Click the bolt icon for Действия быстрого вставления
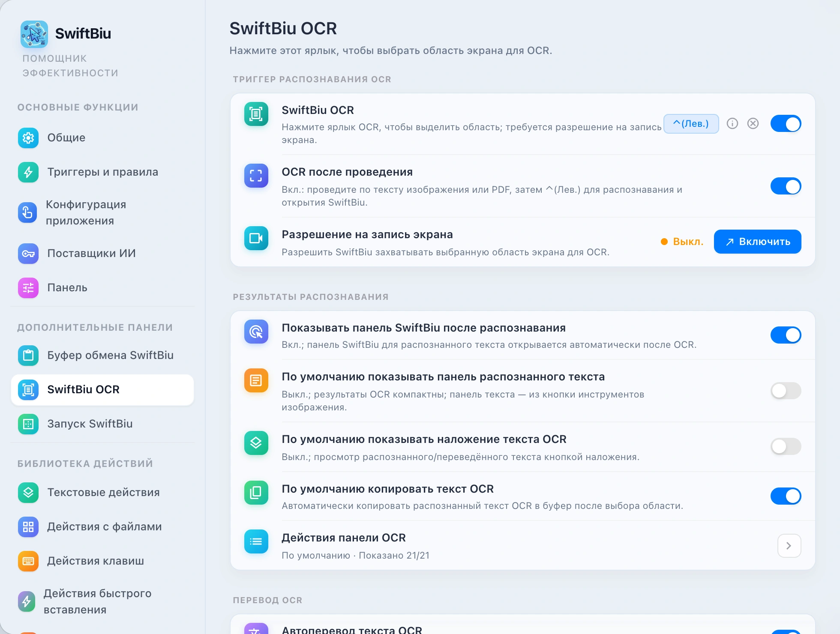 [27, 601]
